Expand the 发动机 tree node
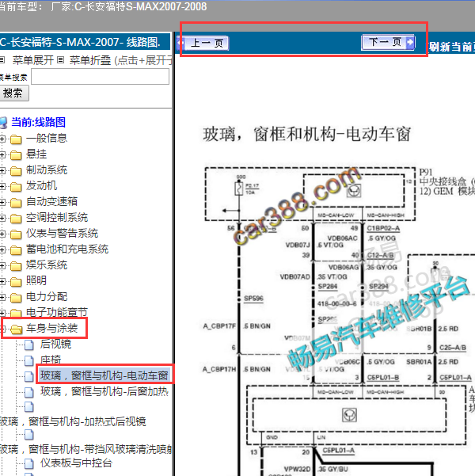The image size is (475, 476). 2,186
